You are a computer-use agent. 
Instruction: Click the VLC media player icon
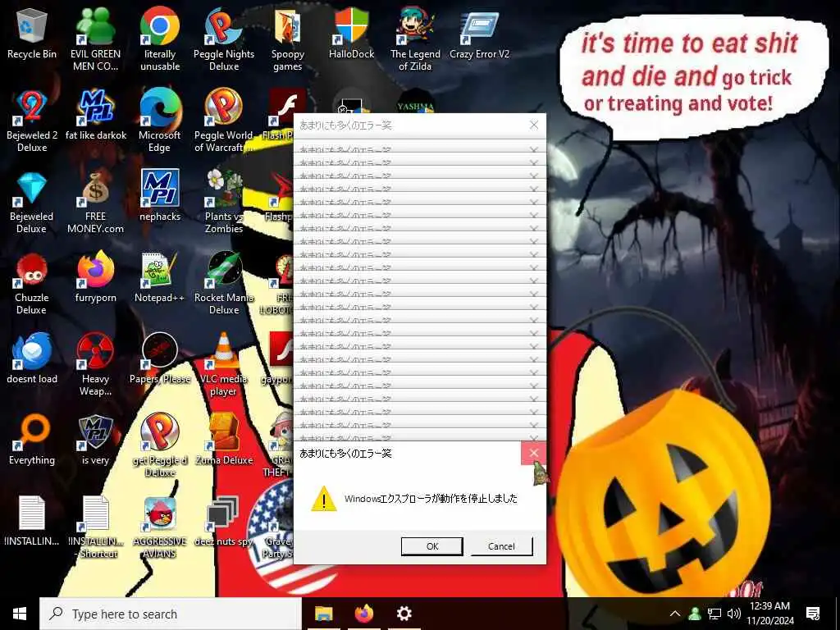[x=224, y=365]
